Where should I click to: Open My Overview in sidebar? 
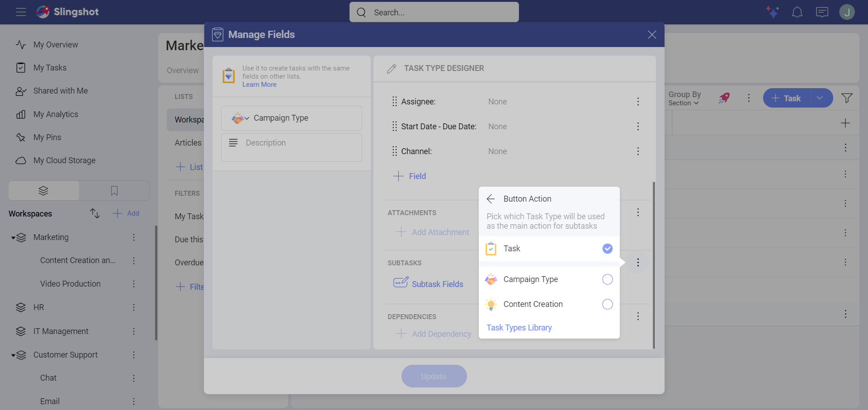pyautogui.click(x=55, y=45)
